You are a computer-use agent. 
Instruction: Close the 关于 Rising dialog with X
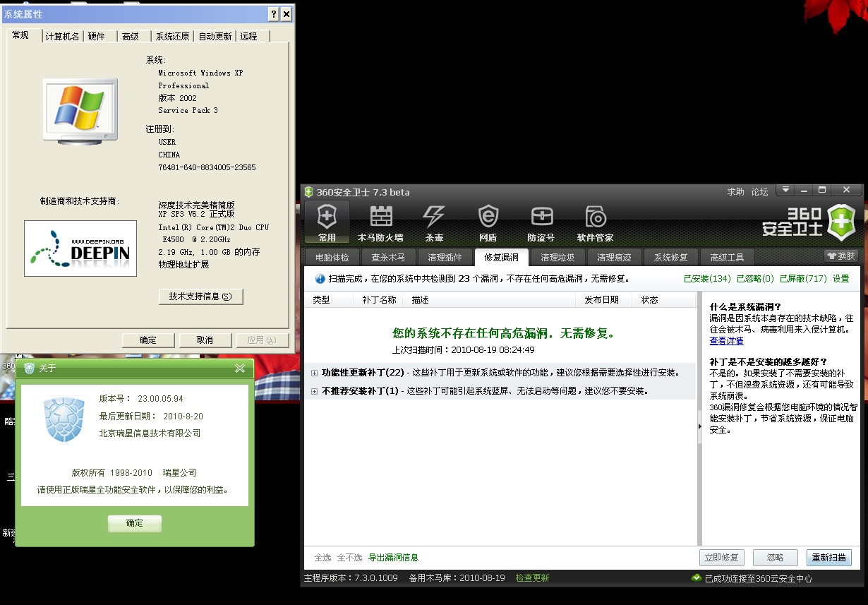pyautogui.click(x=240, y=368)
